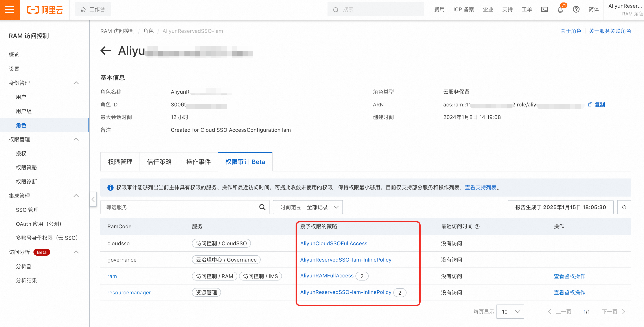
Task: Open the Cloud Shell terminal icon
Action: click(544, 9)
